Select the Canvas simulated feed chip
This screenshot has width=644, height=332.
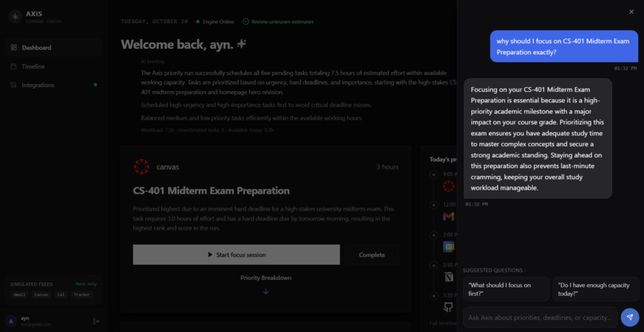tap(41, 294)
